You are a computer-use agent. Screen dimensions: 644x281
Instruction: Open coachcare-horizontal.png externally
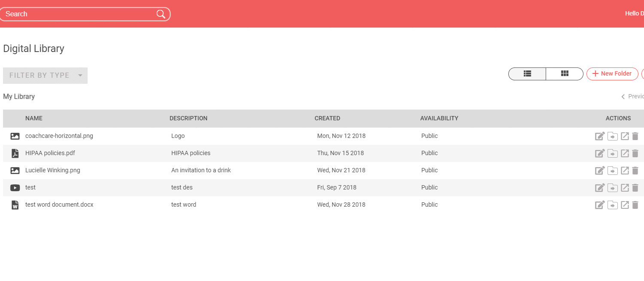point(625,136)
